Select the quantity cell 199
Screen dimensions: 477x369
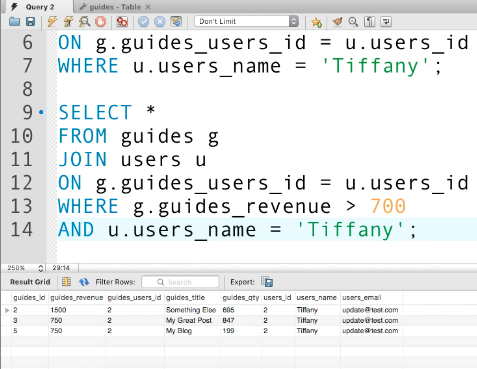point(241,331)
